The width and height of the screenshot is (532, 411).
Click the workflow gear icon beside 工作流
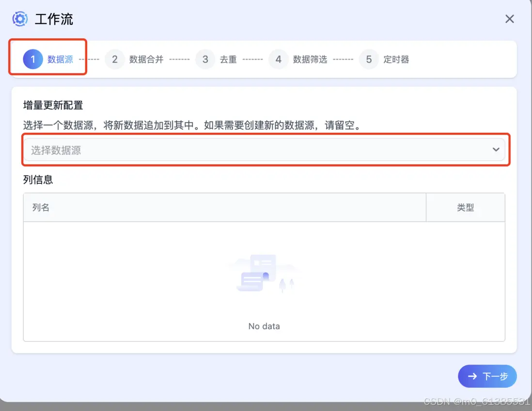click(20, 19)
